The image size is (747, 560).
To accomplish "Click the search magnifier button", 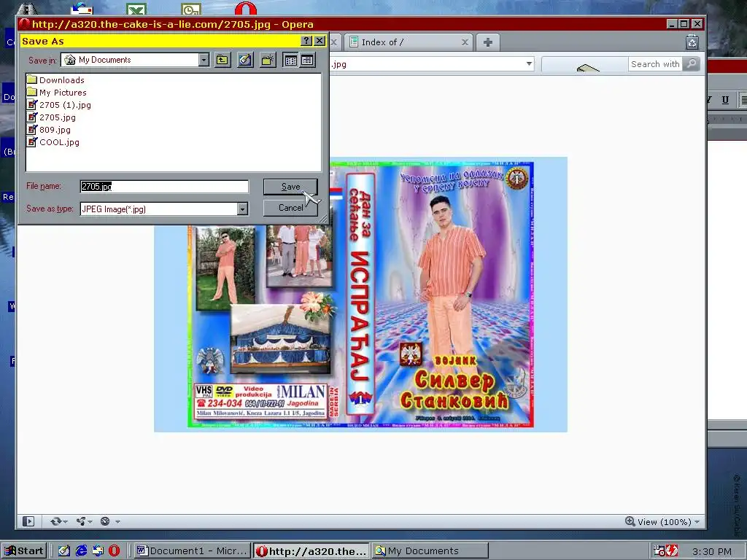I will pyautogui.click(x=692, y=64).
